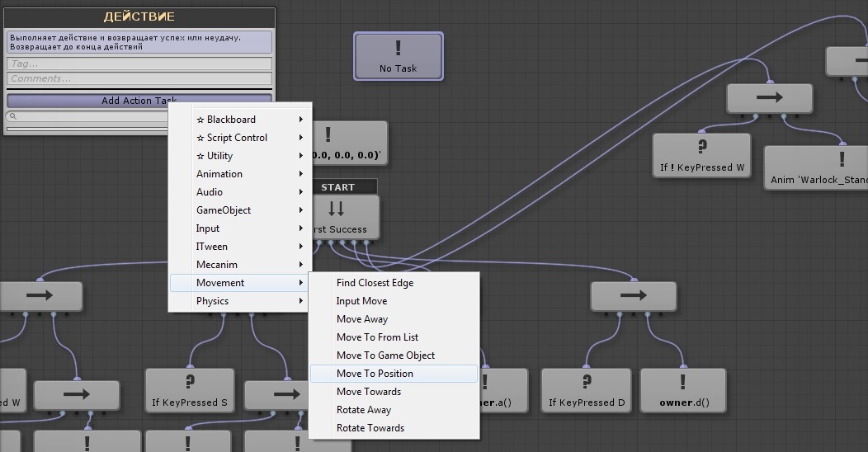Click the ДЕЙСТВИЕ panel title

tap(139, 17)
